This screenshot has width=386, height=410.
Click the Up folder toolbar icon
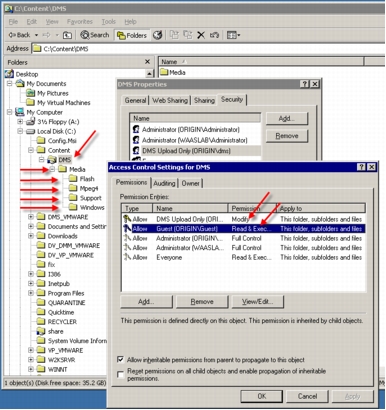click(x=67, y=35)
